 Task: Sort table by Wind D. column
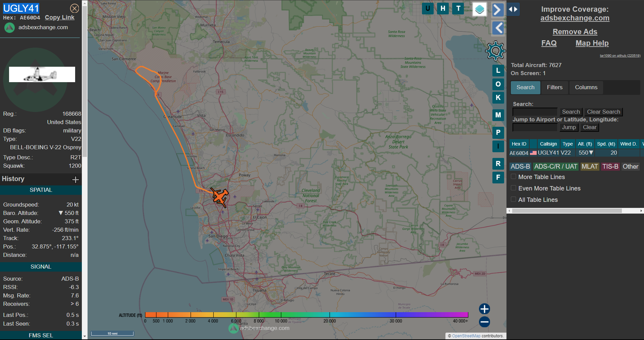click(x=629, y=144)
